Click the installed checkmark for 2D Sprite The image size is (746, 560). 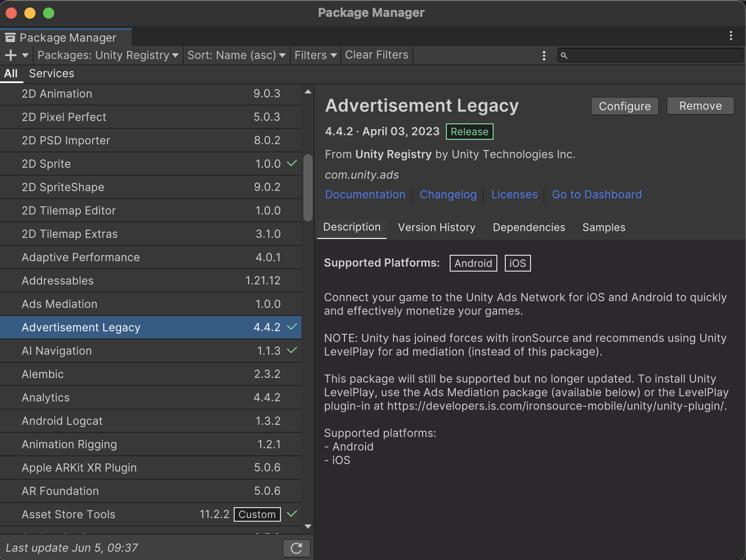point(292,163)
